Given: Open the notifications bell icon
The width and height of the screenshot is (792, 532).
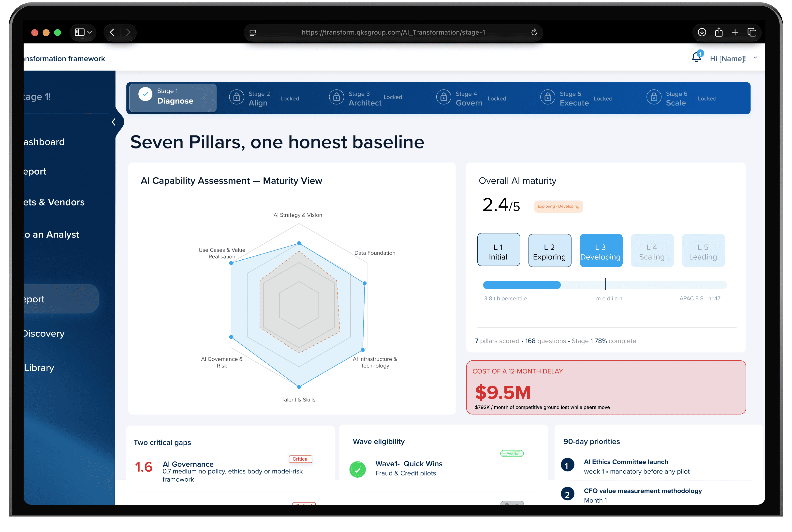Looking at the screenshot, I should click(x=696, y=57).
